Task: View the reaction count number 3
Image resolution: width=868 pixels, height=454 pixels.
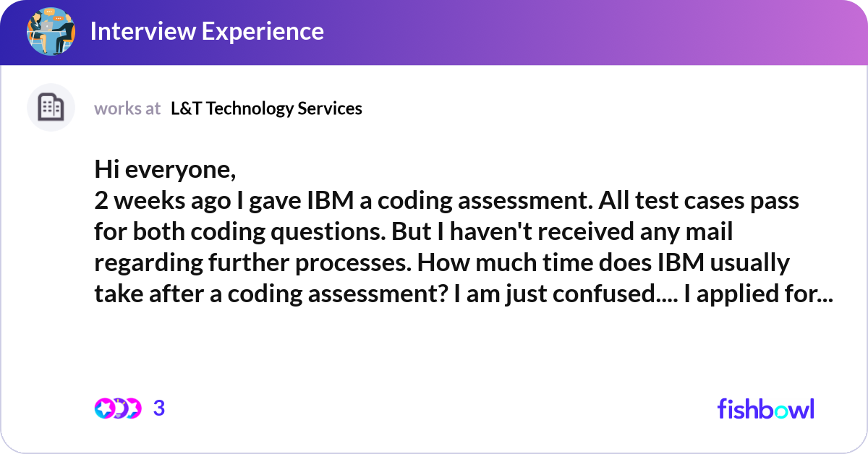Action: pyautogui.click(x=159, y=408)
